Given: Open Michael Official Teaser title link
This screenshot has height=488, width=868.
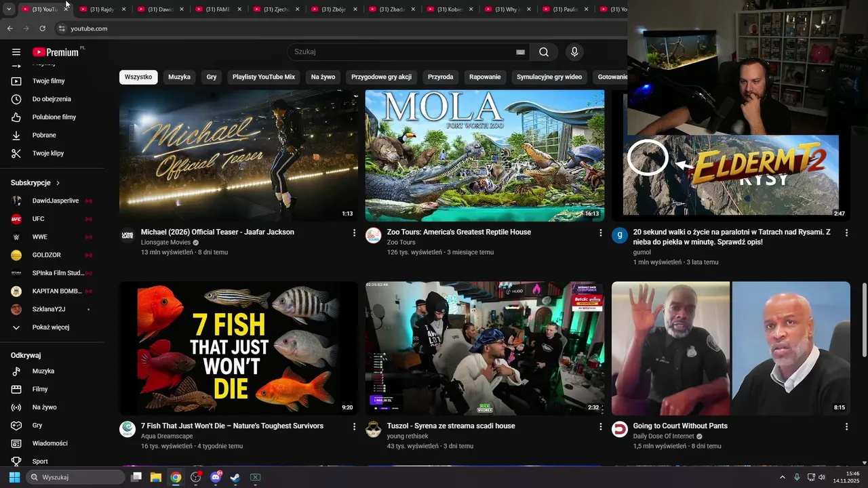Looking at the screenshot, I should [x=218, y=232].
